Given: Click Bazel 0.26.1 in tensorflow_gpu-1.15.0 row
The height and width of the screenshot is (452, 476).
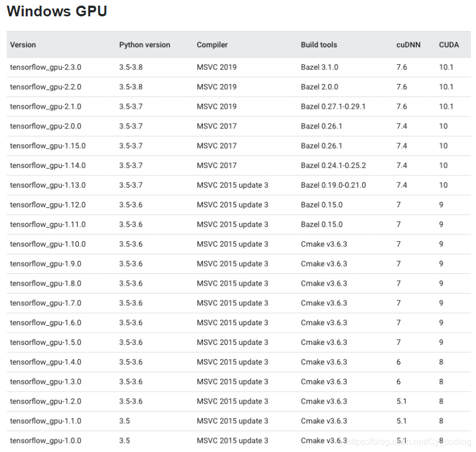Looking at the screenshot, I should click(x=321, y=146).
